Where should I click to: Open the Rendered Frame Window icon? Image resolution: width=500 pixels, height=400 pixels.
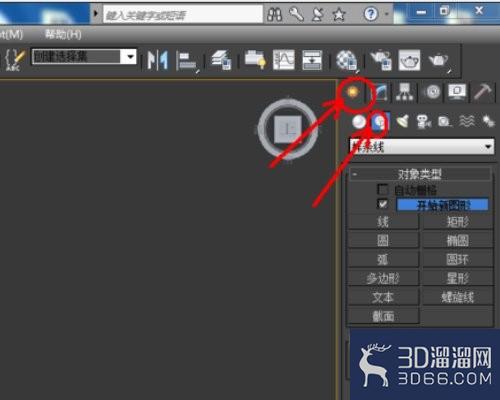coord(409,60)
